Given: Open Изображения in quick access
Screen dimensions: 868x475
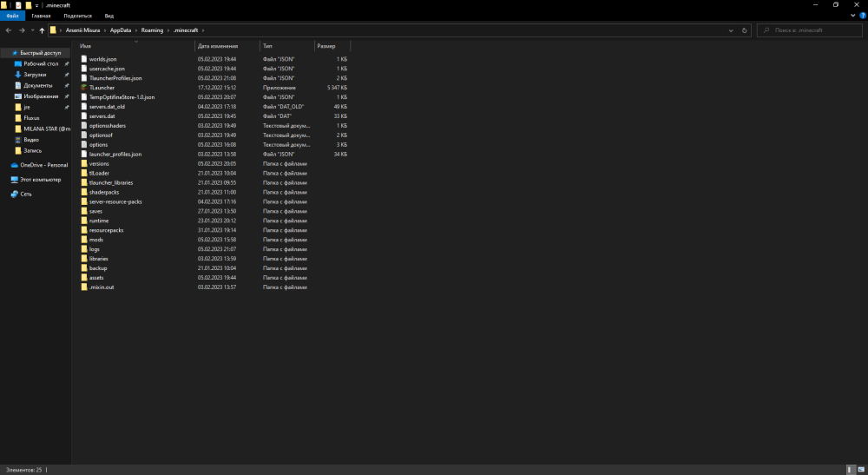Looking at the screenshot, I should [41, 96].
